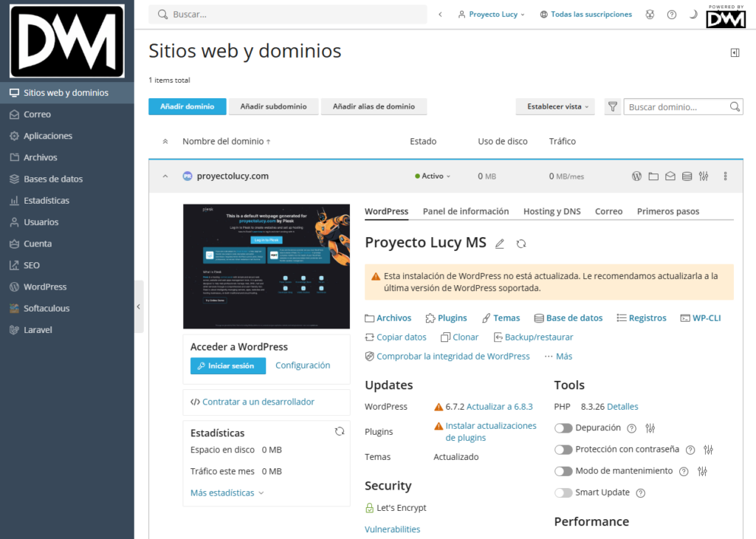Viewport: 756px width, 539px height.
Task: Refresh the Estadísticas panel with reload icon
Action: (x=339, y=432)
